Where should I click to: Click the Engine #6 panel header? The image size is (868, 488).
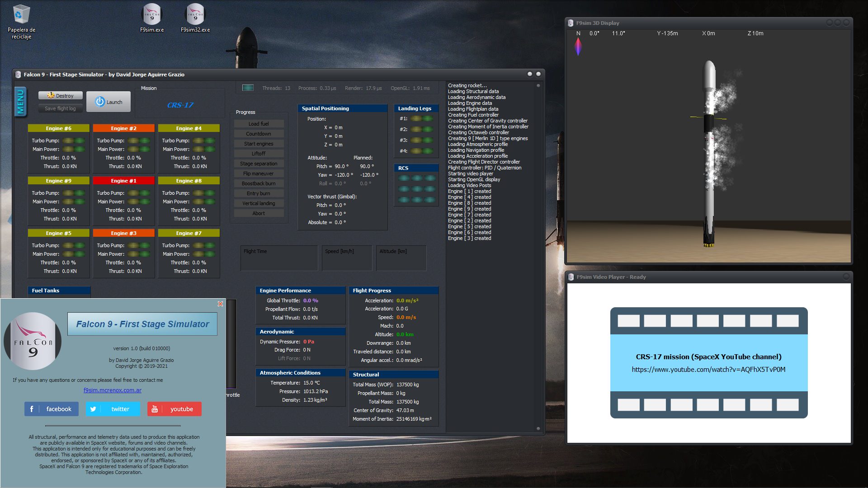tap(59, 128)
